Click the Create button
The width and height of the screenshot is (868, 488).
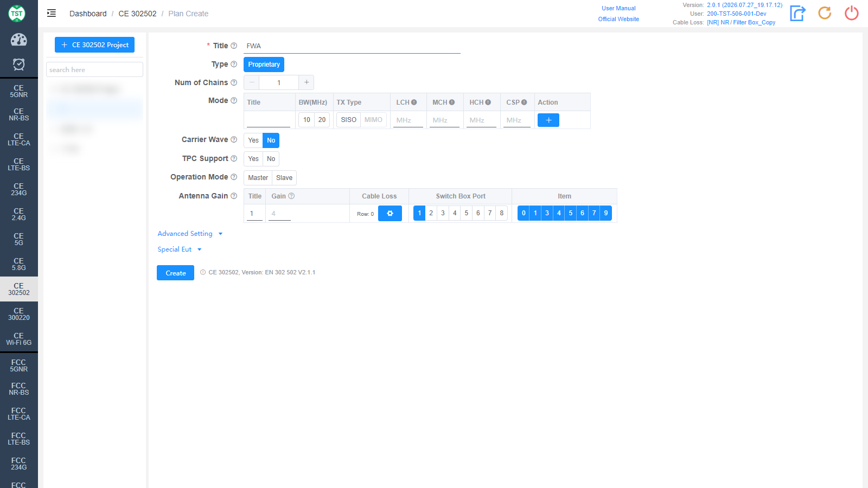[176, 273]
